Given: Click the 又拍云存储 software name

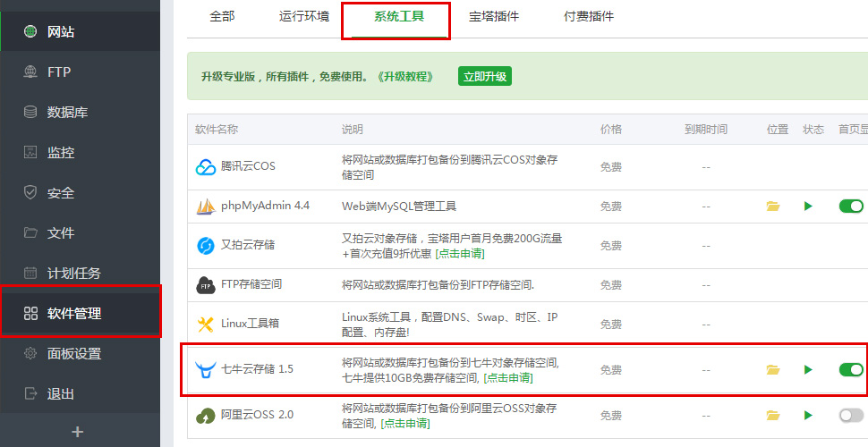Looking at the screenshot, I should 248,245.
